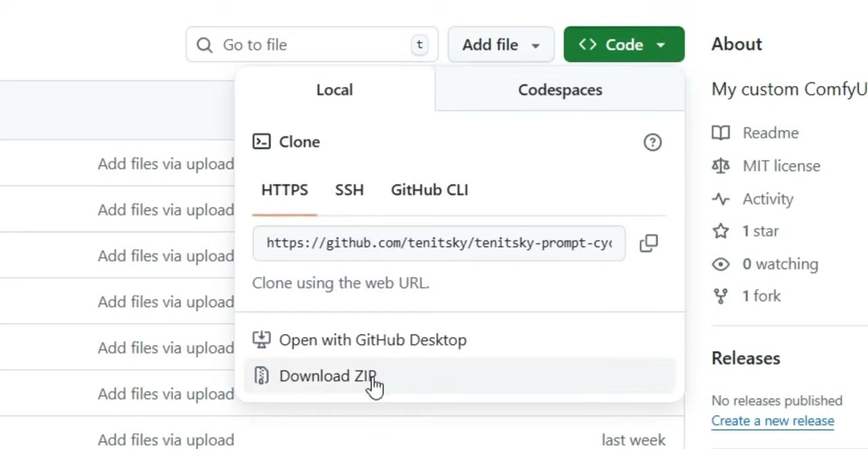Click the Releases heading

(745, 358)
